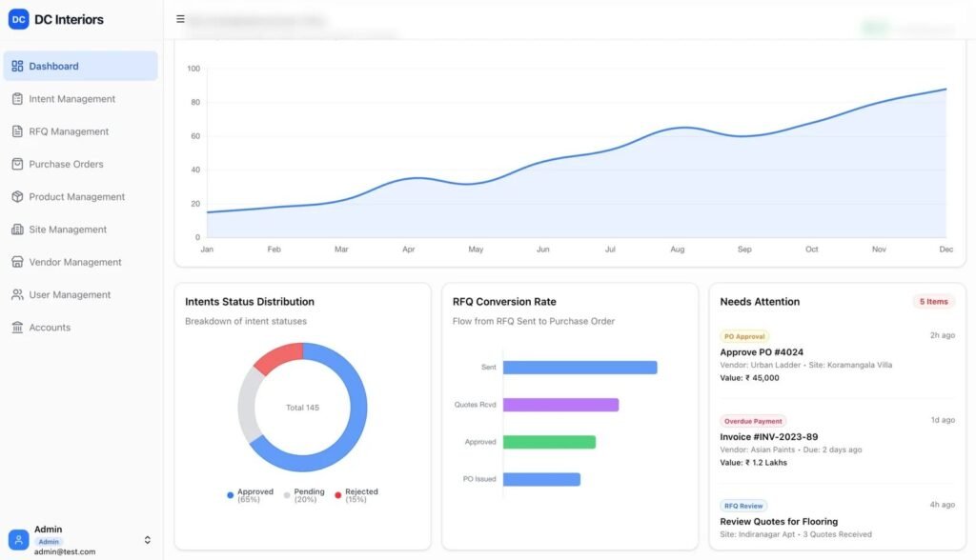Click the RFQ Management document icon

coord(17,131)
